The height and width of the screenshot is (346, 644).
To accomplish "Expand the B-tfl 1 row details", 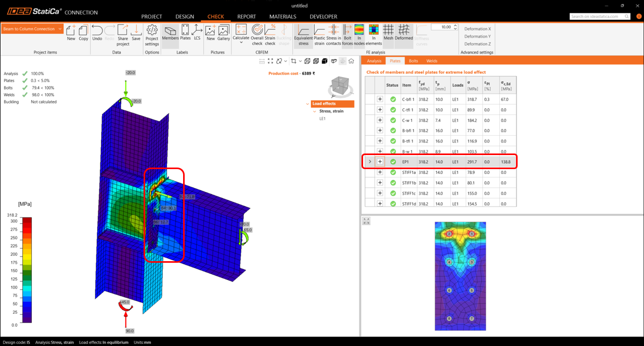I will click(x=380, y=140).
